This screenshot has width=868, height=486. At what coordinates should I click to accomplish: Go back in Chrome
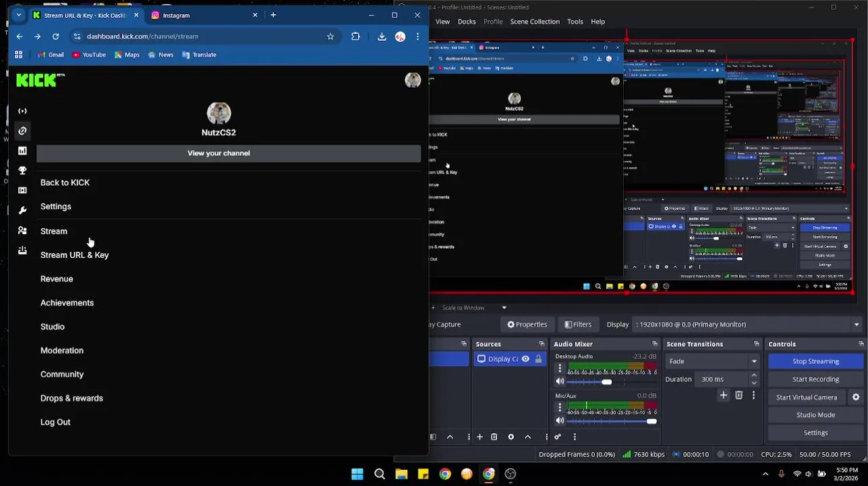pyautogui.click(x=19, y=36)
